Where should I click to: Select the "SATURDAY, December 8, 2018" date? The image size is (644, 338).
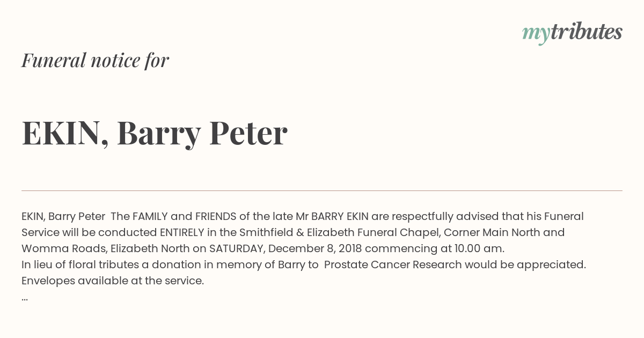(286, 248)
